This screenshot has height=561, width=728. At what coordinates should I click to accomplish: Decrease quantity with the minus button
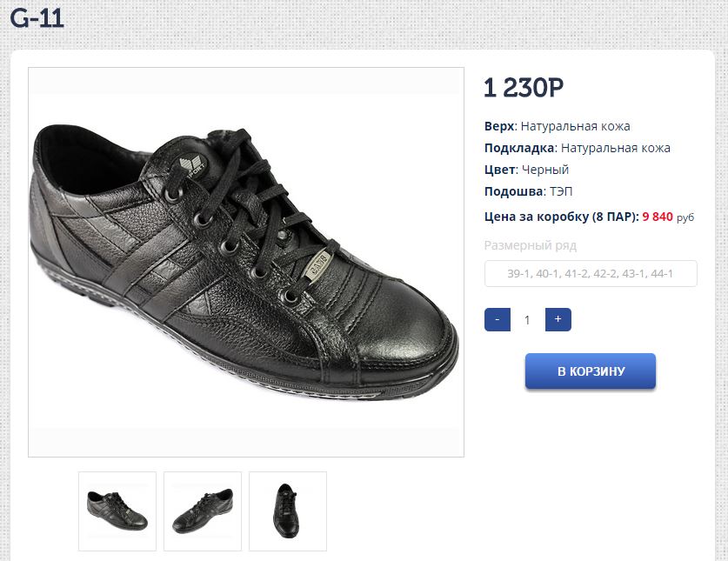497,319
